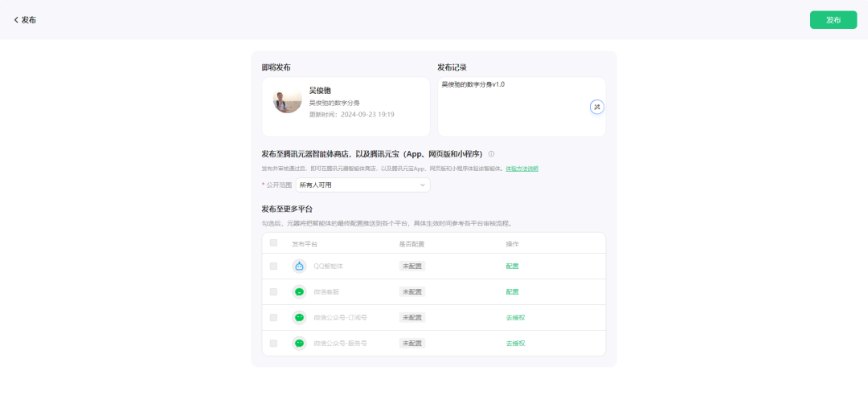Click the 吴俊驰 avatar thumbnail
Screen dimensions: 868x411
coord(287,100)
